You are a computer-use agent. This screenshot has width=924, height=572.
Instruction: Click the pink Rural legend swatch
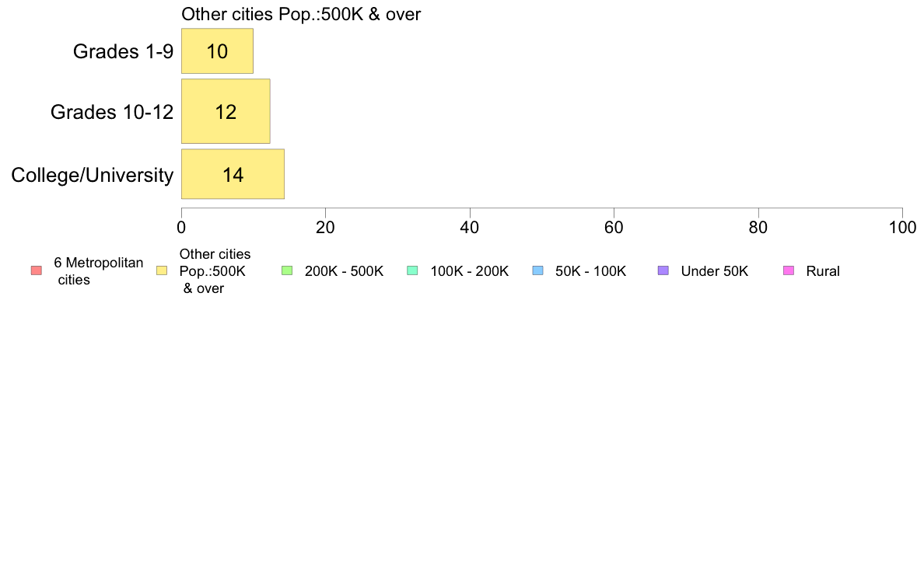tap(789, 271)
